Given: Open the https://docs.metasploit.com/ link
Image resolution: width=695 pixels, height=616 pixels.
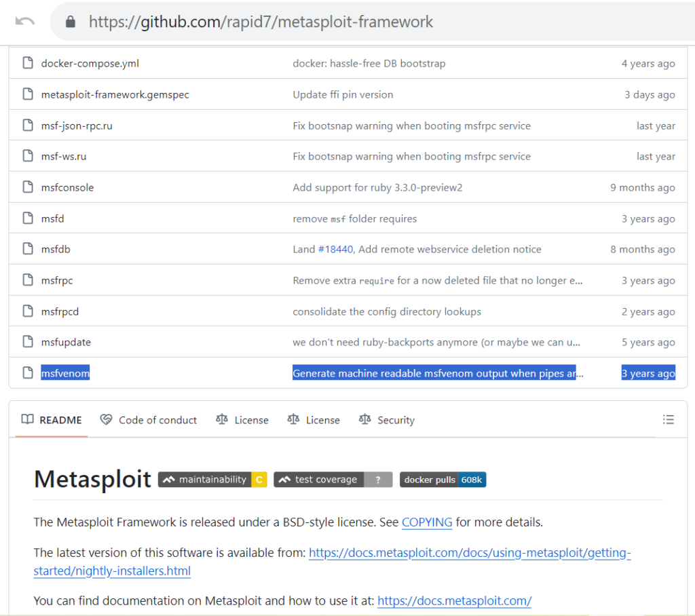Looking at the screenshot, I should [454, 600].
